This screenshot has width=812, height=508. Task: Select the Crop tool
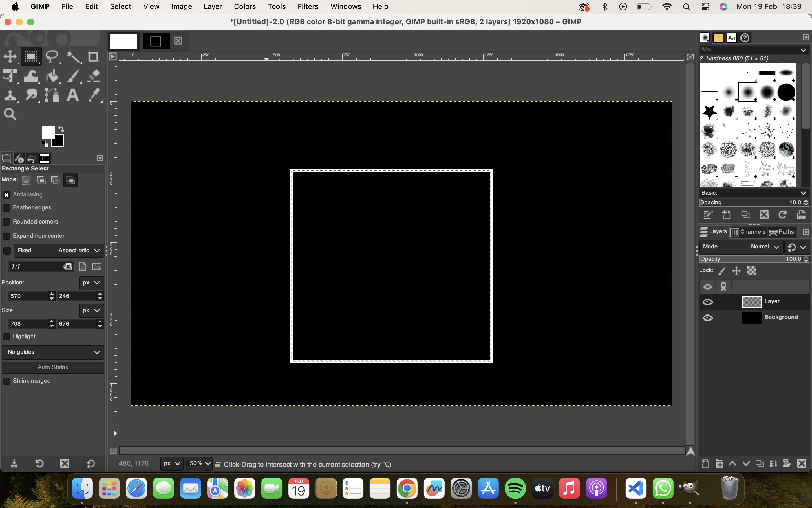(x=94, y=56)
